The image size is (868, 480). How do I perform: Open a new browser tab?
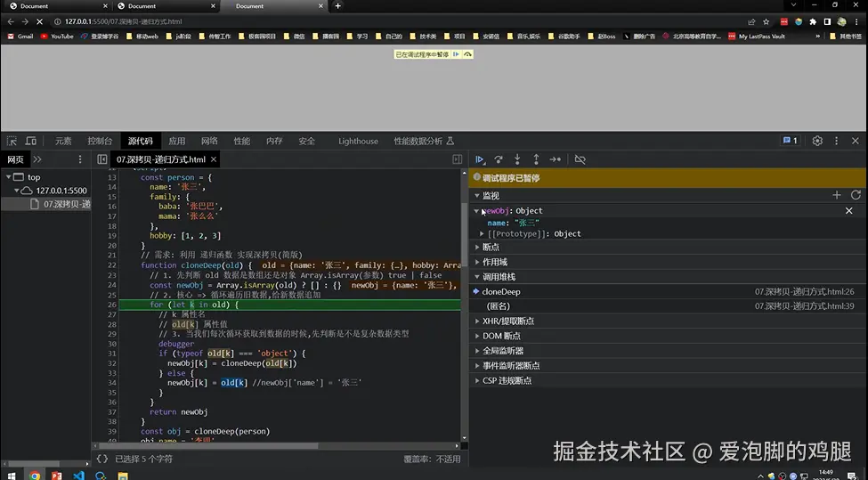tap(337, 6)
